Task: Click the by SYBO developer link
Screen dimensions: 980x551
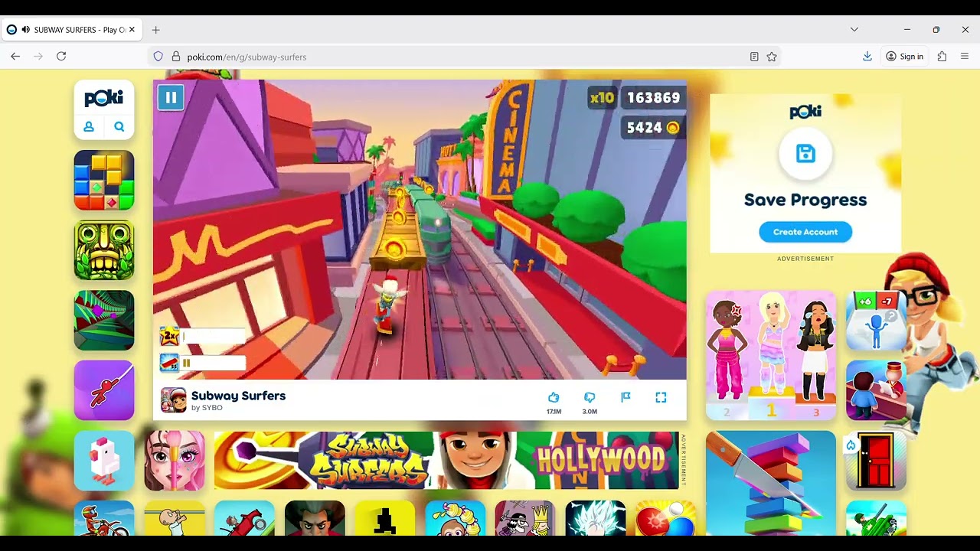Action: tap(207, 408)
